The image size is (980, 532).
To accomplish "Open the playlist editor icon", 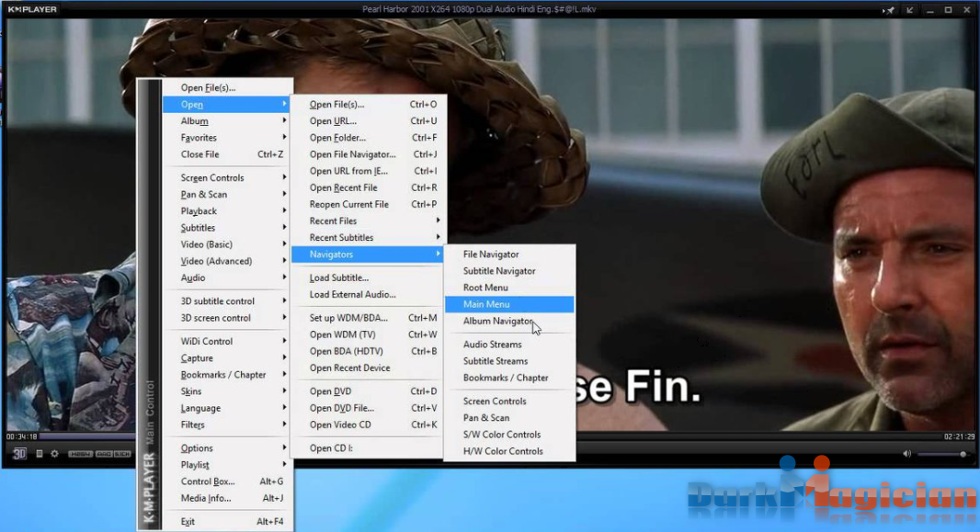I will tap(40, 454).
